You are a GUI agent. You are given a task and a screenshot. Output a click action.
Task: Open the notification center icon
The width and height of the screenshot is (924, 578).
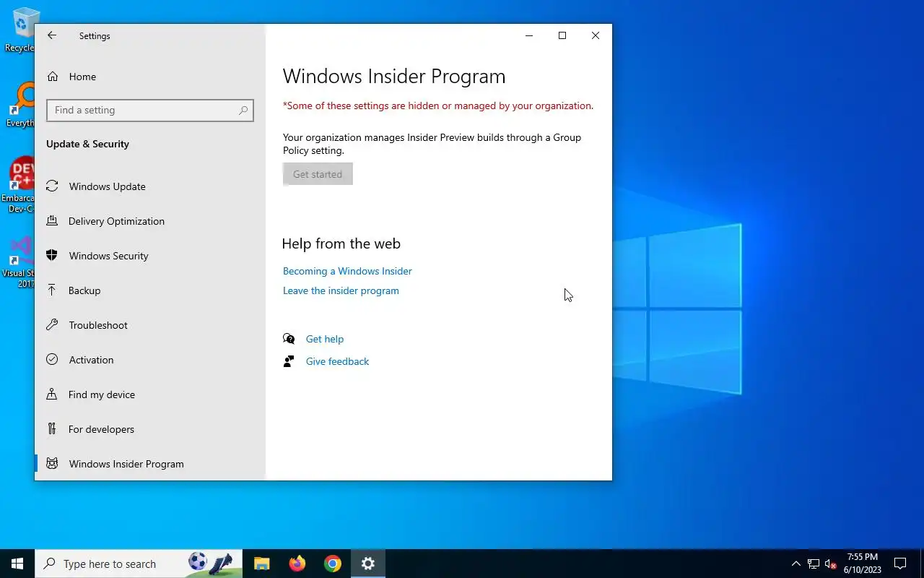point(900,564)
